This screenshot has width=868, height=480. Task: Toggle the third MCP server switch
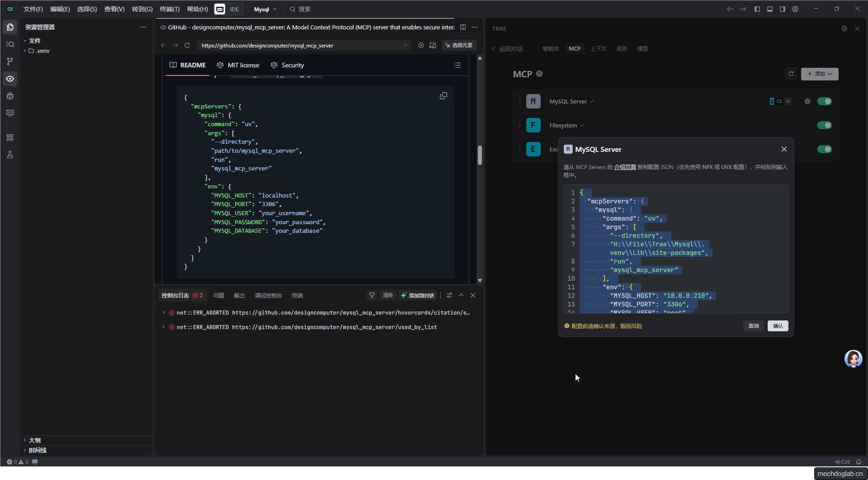tap(824, 149)
